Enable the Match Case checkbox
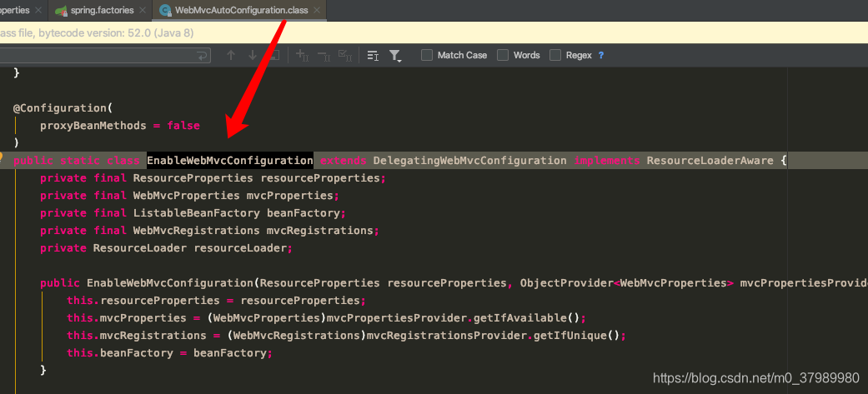Viewport: 868px width, 394px height. tap(427, 55)
